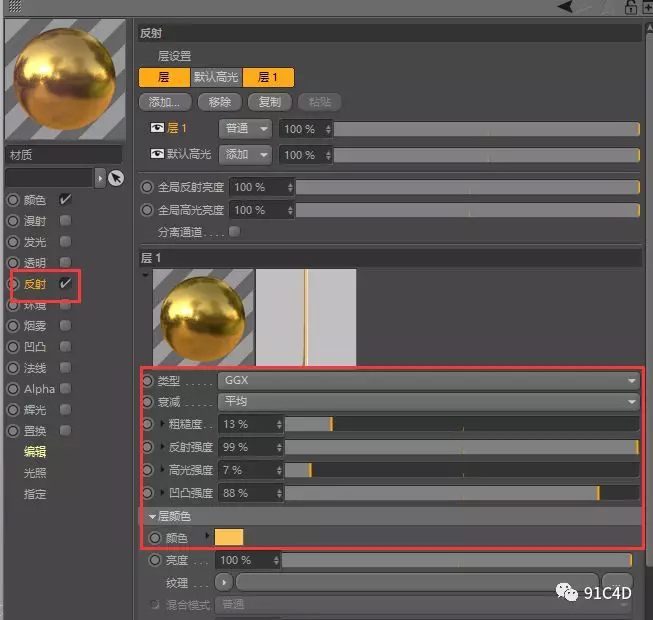Select the 层 1 tab

coord(268,77)
